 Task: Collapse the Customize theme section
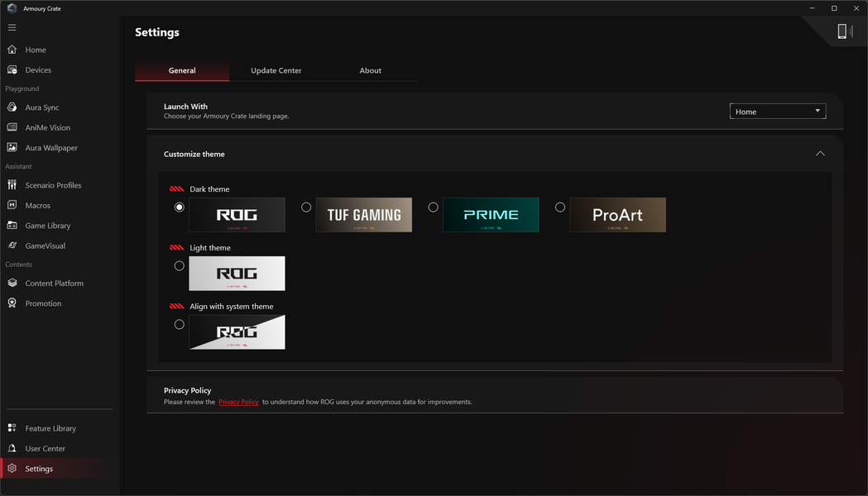tap(820, 154)
